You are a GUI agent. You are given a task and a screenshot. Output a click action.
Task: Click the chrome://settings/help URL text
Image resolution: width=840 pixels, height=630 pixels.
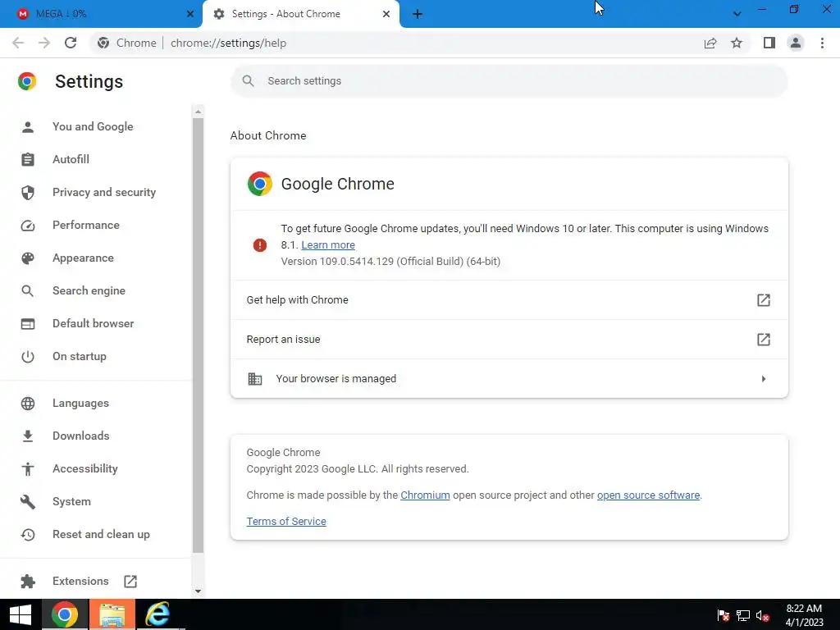pyautogui.click(x=228, y=43)
